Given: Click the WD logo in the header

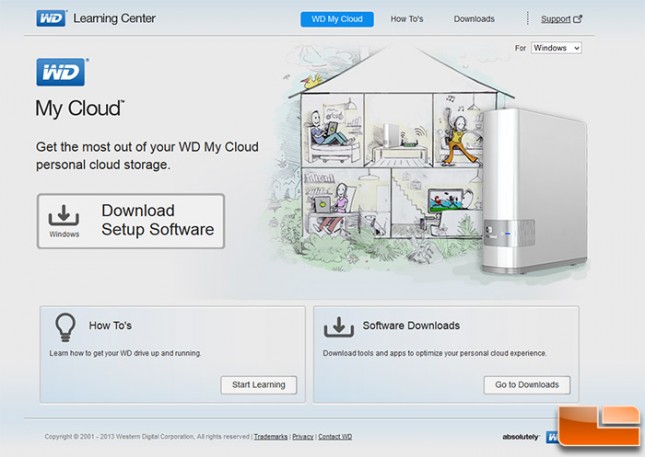Looking at the screenshot, I should [51, 19].
